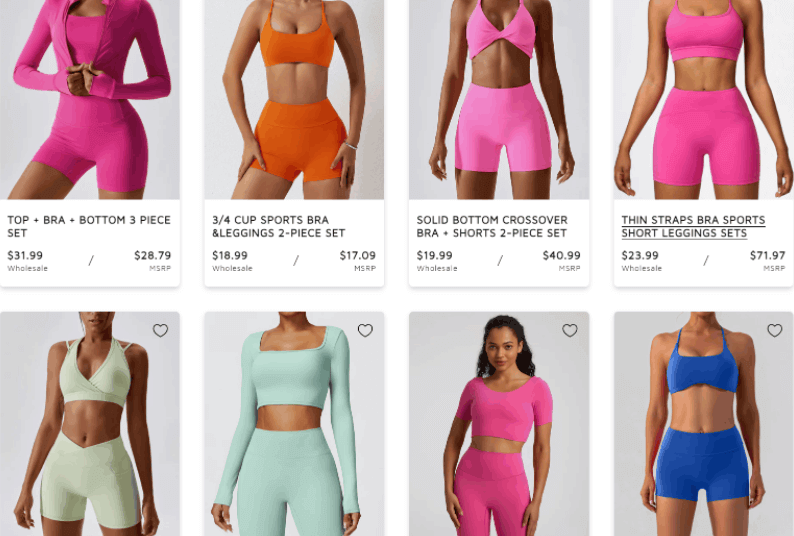The image size is (794, 536).
Task: View the orange sports bra set image
Action: coord(294,99)
